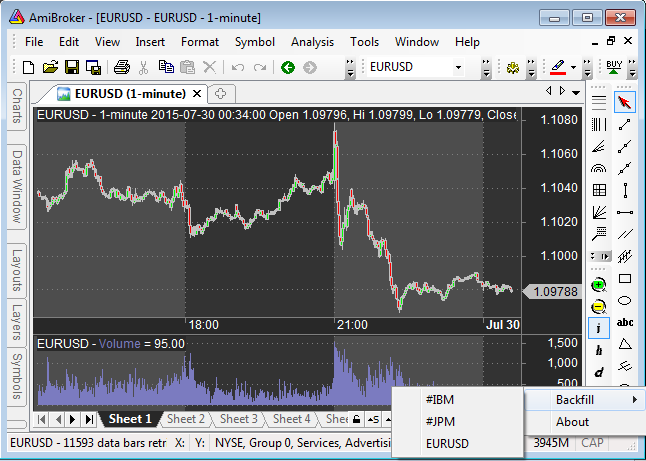
Task: Open the Layouts side panel tab
Action: (17, 270)
